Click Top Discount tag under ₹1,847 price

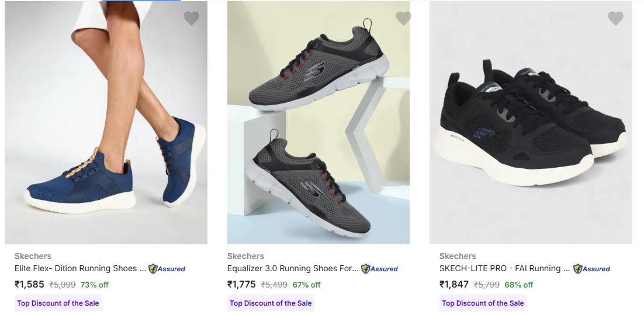(483, 303)
